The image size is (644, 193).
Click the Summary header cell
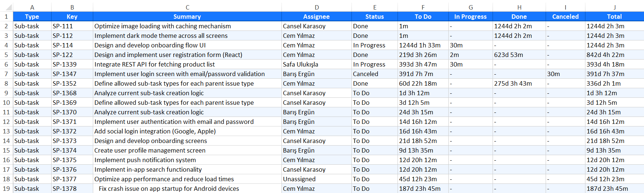tap(187, 17)
